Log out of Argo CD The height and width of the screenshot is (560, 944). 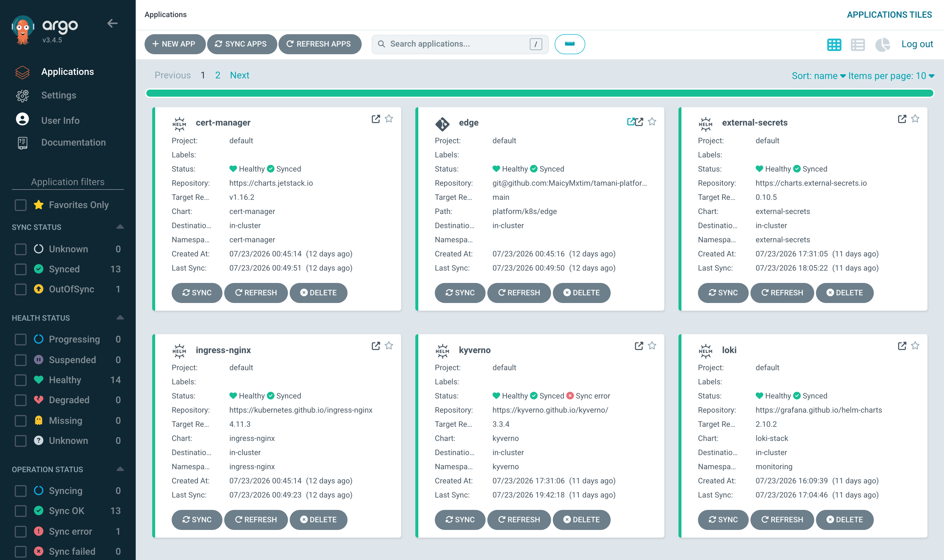(917, 44)
